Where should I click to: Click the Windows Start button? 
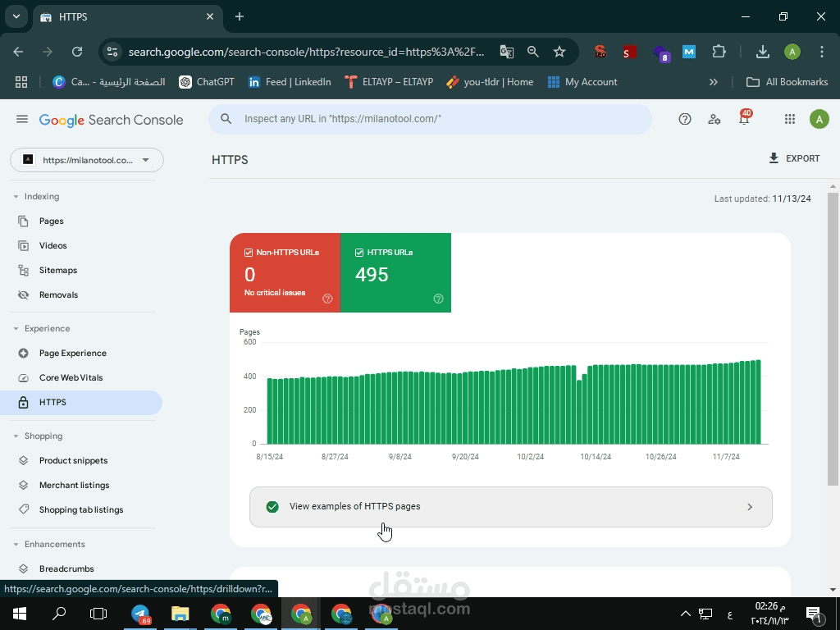[20, 614]
